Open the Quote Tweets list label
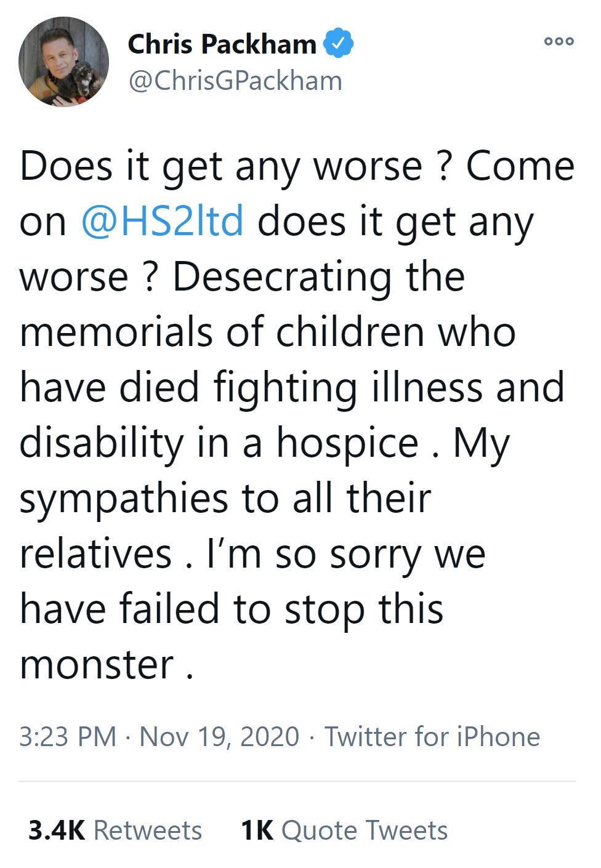Viewport: 601px width, 868px height. pos(365,830)
